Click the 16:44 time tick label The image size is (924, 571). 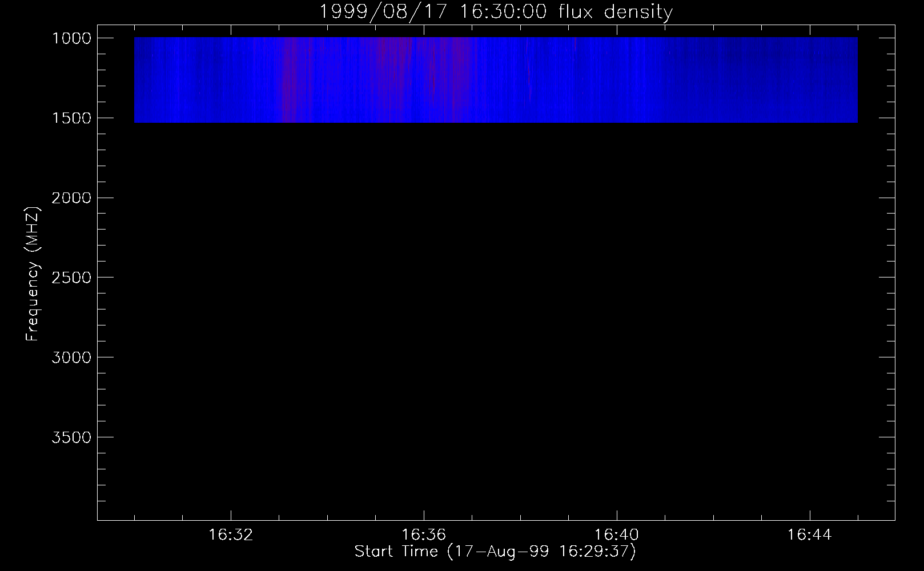[810, 535]
